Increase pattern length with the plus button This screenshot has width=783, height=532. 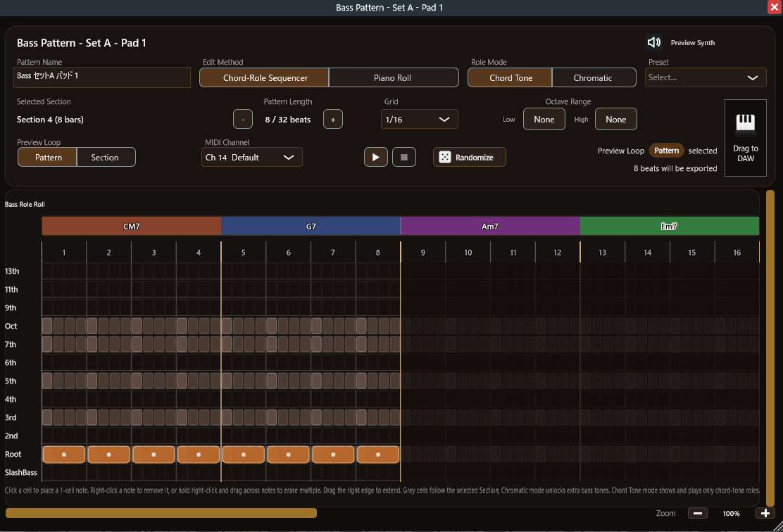[x=333, y=119]
